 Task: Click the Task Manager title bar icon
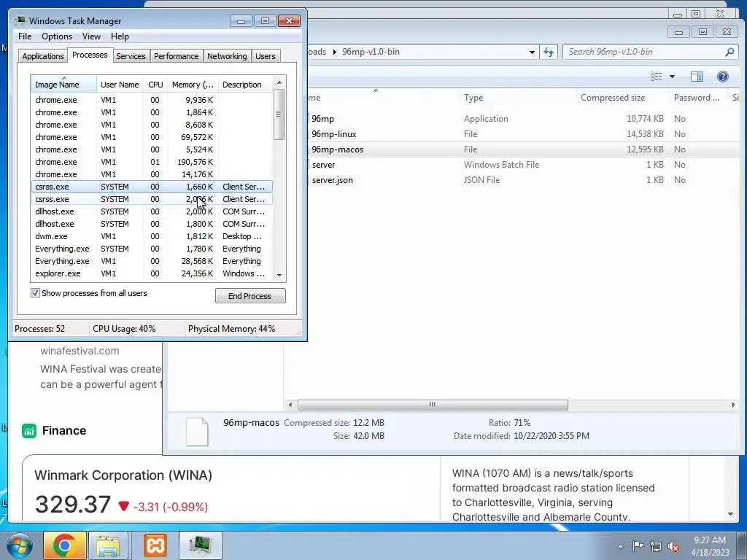click(20, 20)
